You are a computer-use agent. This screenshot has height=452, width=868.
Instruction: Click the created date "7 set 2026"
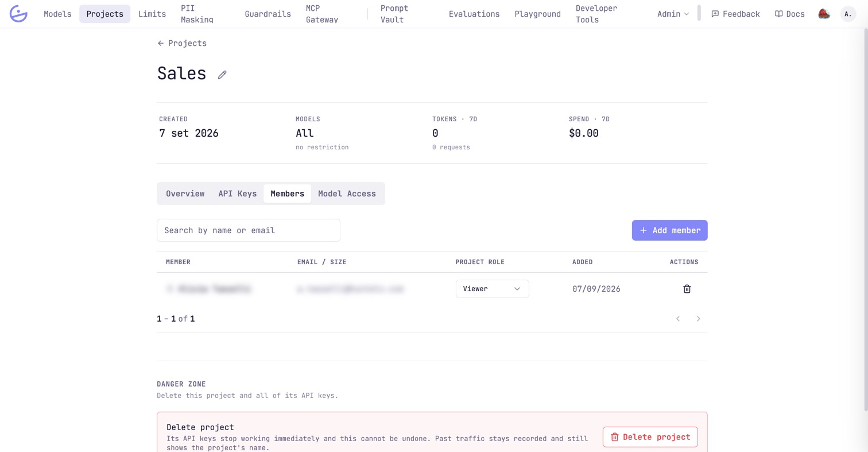[x=189, y=133]
